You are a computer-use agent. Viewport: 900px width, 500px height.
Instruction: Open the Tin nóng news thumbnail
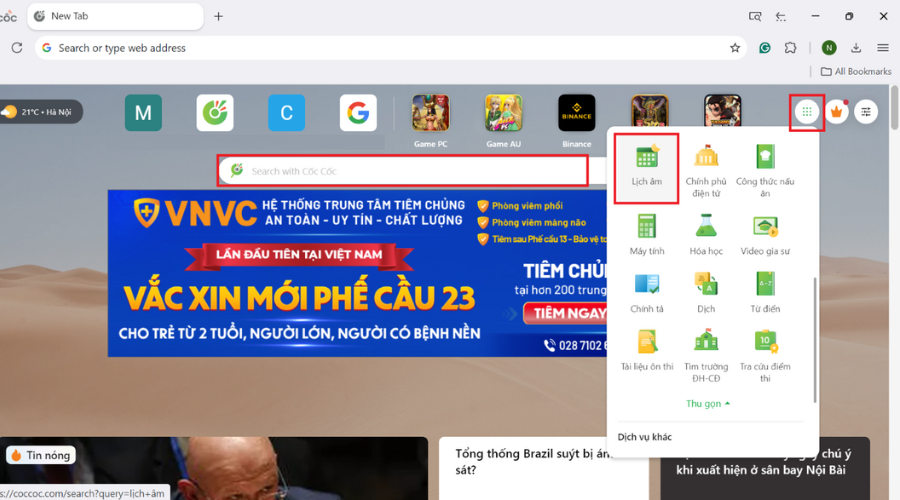[214, 468]
